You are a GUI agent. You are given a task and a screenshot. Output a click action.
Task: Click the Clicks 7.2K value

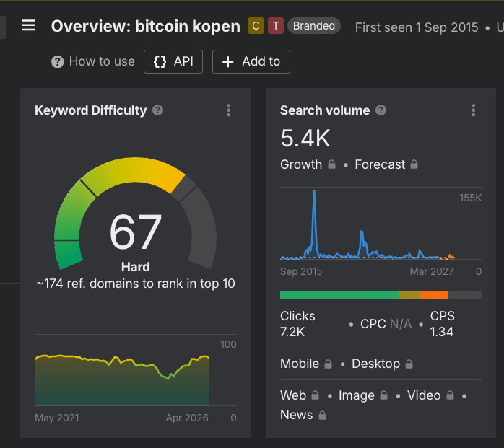tap(297, 324)
